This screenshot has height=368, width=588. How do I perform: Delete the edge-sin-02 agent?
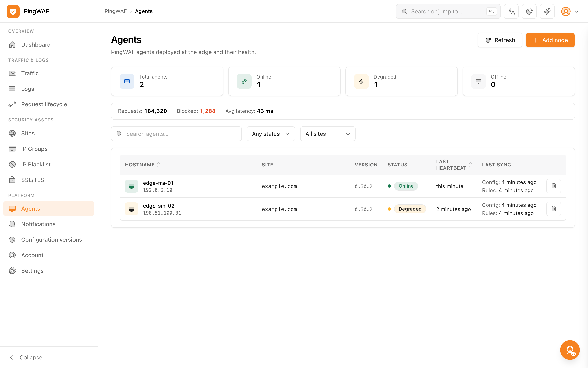click(554, 209)
